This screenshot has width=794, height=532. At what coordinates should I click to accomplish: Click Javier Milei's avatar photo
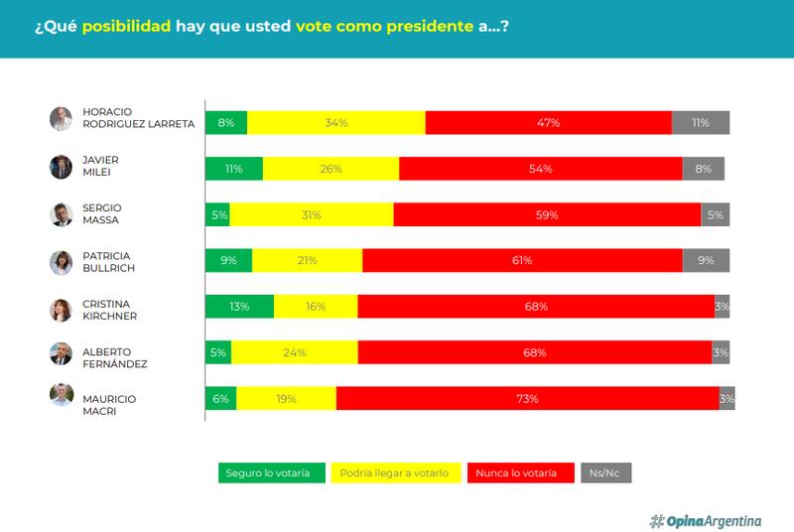point(62,167)
